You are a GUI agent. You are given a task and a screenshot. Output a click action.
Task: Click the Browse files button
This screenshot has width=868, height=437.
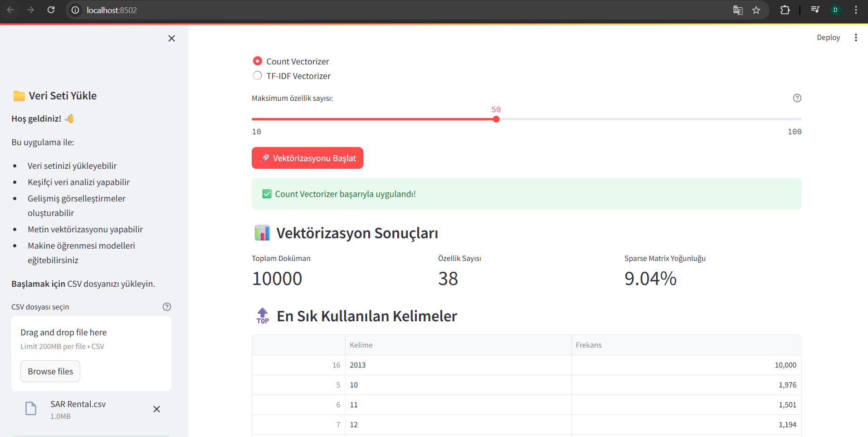(50, 371)
